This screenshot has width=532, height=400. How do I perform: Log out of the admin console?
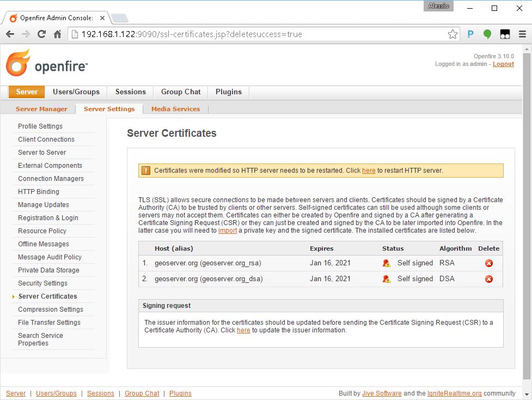tap(503, 64)
